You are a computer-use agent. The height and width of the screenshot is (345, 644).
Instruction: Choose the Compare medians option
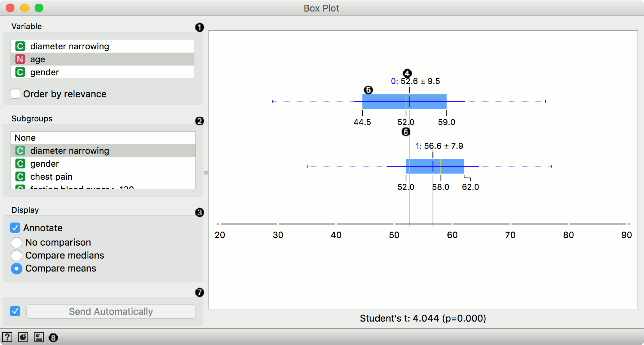point(17,255)
